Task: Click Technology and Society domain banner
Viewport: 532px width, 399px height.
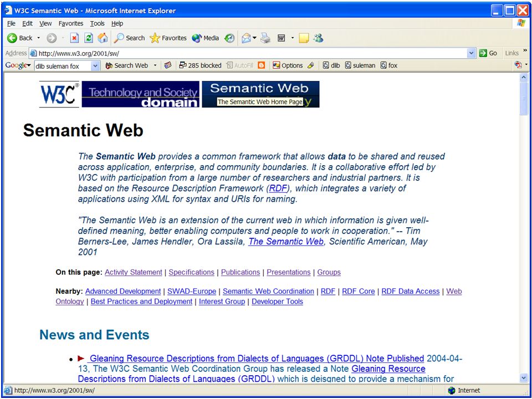Action: [x=140, y=94]
